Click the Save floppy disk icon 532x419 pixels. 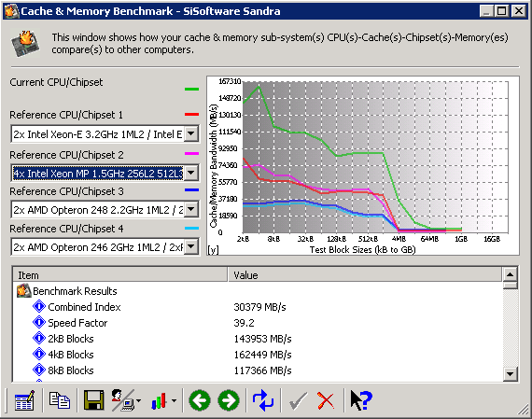click(93, 400)
